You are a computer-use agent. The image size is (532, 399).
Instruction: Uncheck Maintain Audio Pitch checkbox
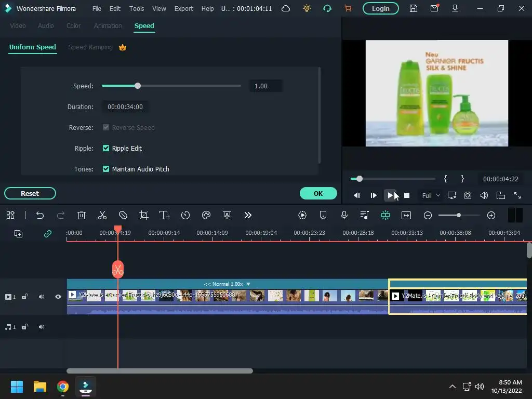click(106, 169)
